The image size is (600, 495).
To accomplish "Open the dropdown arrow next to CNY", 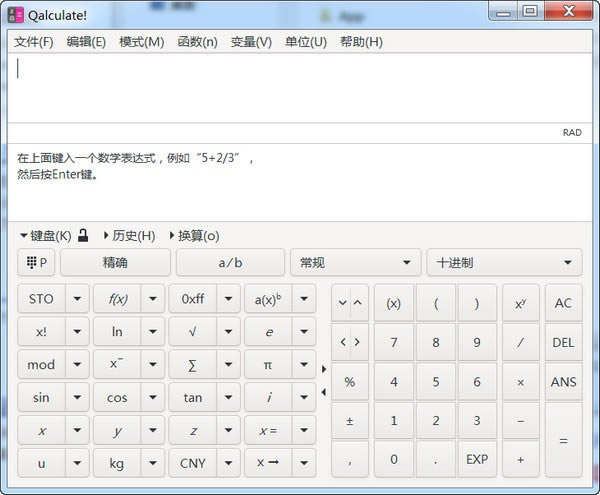I will pyautogui.click(x=228, y=463).
